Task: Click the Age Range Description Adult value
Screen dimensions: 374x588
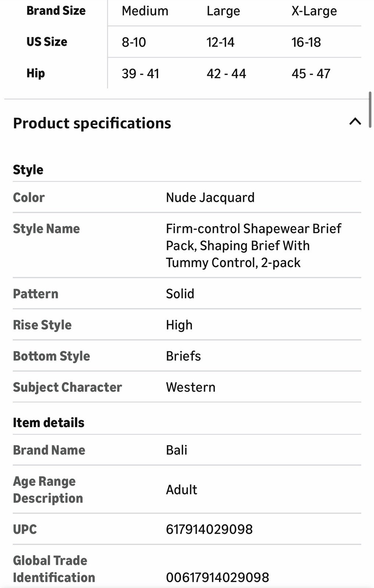Action: [x=181, y=490]
